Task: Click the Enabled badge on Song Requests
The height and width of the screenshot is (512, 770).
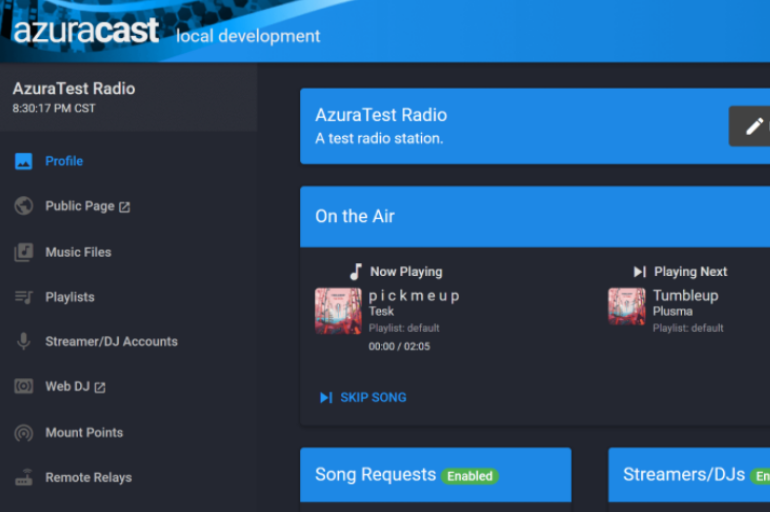Action: [x=470, y=476]
